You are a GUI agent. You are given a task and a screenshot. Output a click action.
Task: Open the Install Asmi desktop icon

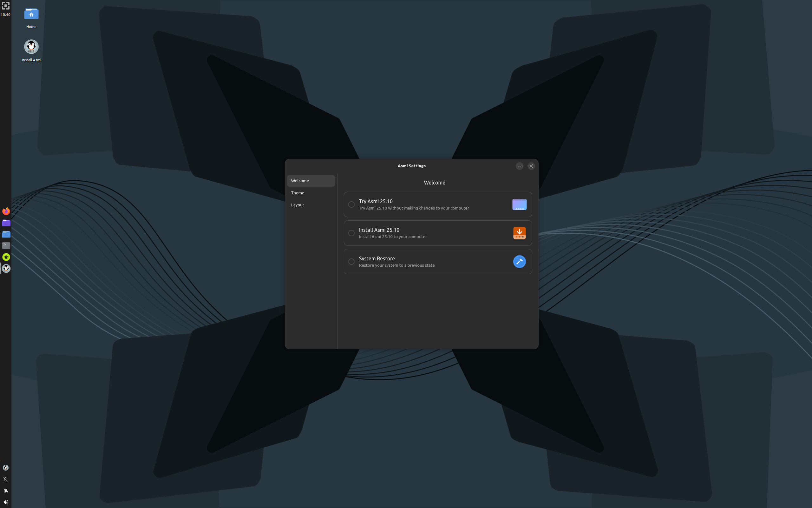point(31,51)
